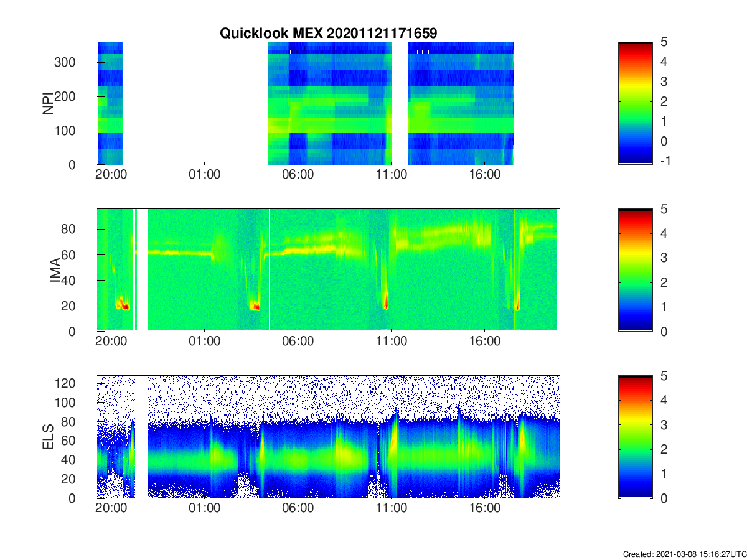Screen dimensions: 747x560
Task: Click the red hotspot near 11:00 in IMA plot
Action: tap(386, 301)
